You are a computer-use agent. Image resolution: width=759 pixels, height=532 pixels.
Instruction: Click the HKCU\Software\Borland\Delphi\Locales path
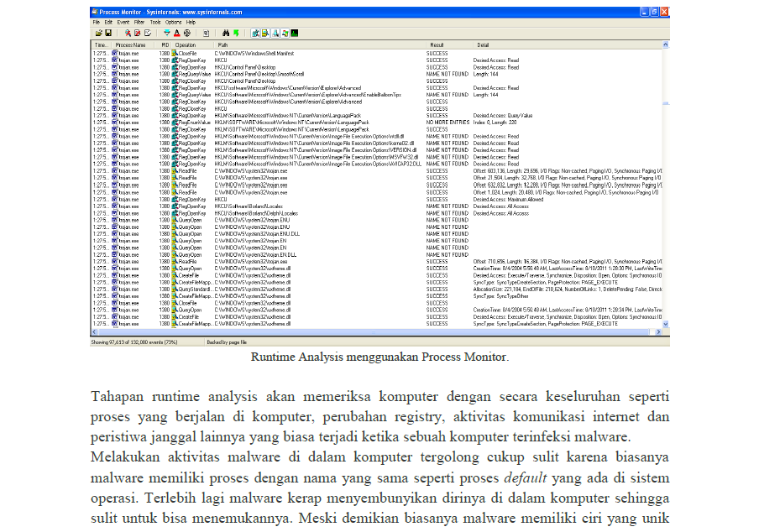pyautogui.click(x=257, y=213)
